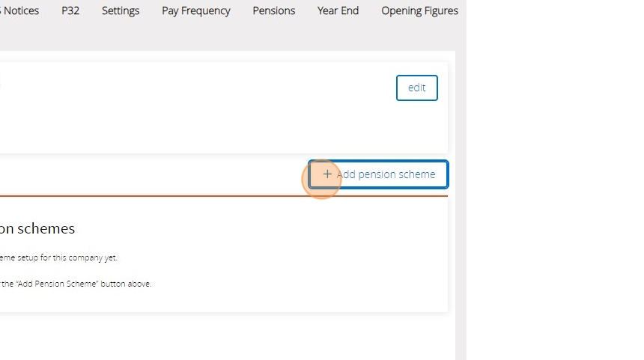Click the vertical page scrollbar track
Screen dimensions: 644x360
[x=461, y=225]
